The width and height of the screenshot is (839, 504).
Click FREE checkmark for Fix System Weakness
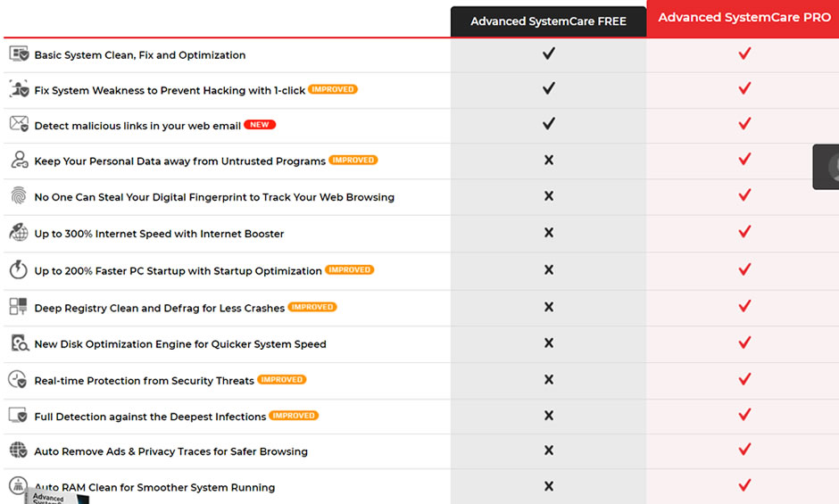click(548, 88)
